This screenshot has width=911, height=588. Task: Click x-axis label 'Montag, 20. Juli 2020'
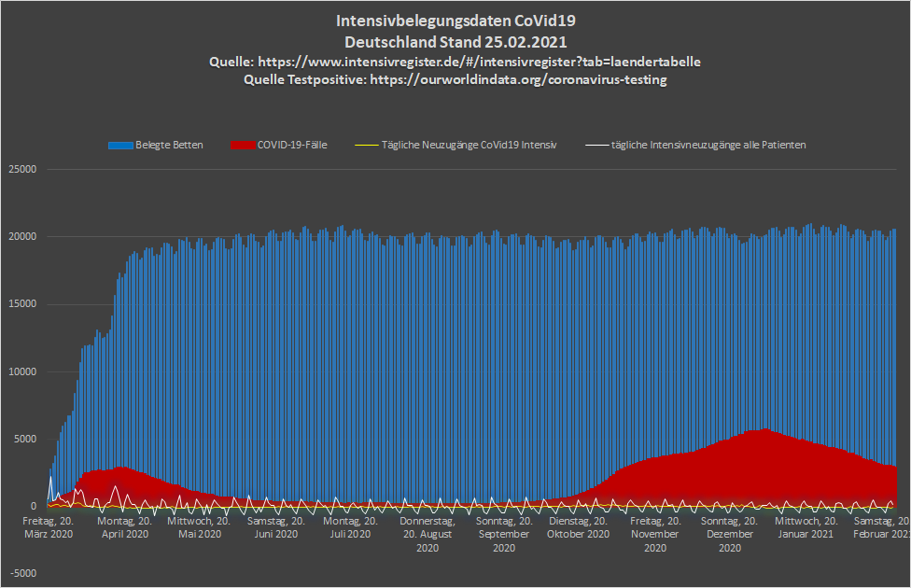tap(350, 527)
